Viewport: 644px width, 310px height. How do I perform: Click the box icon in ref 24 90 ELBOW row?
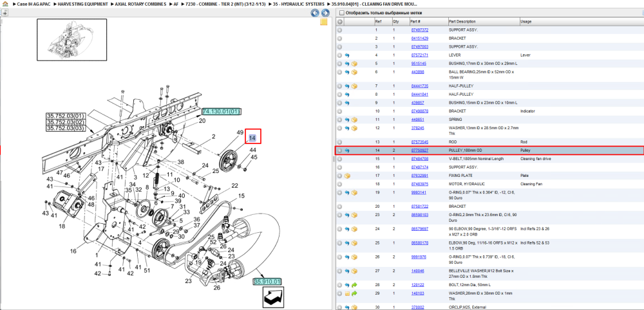pos(354,229)
